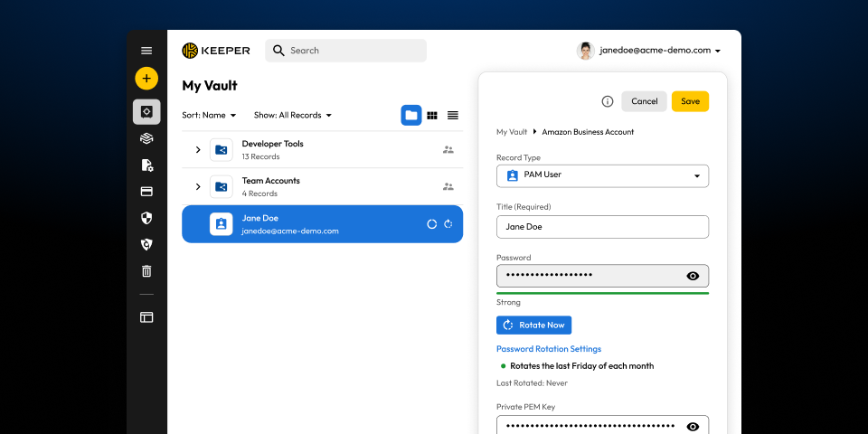The width and height of the screenshot is (868, 434).
Task: Open the hamburger menu in sidebar
Action: 146,51
